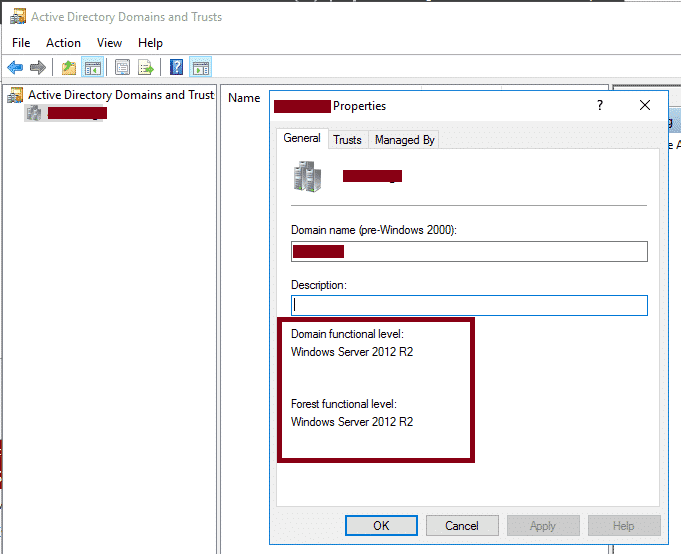The width and height of the screenshot is (681, 554).
Task: Click the redacted domain node server icon in tree
Action: [x=33, y=113]
